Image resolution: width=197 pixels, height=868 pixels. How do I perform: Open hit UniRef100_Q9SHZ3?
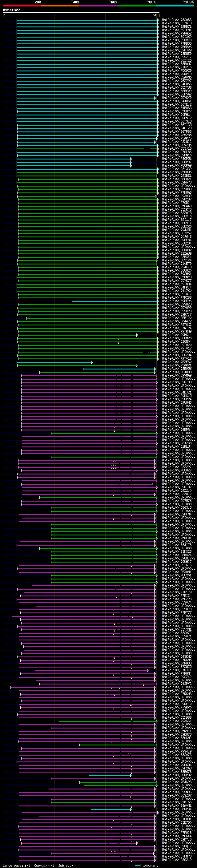[x=177, y=305]
